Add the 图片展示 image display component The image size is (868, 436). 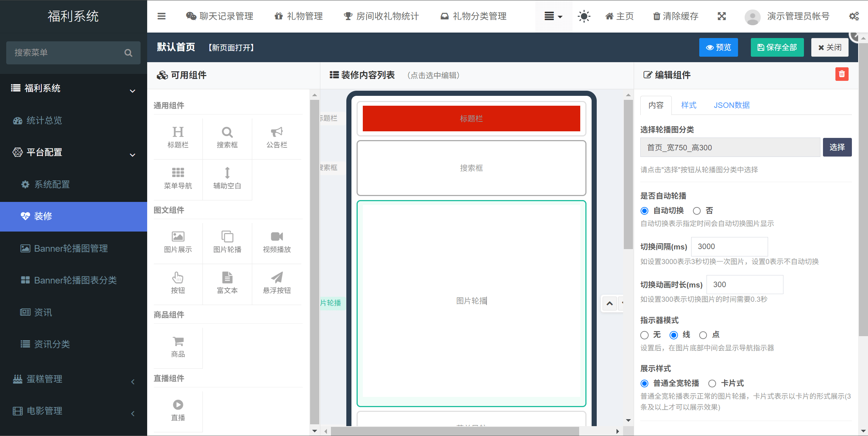(178, 243)
